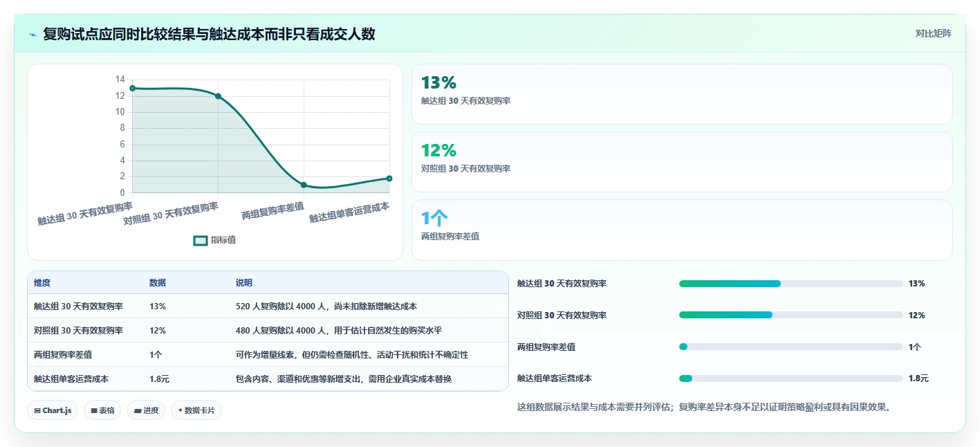Click the summary note about 结果与成本需要并列评估
Image resolution: width=980 pixels, height=447 pixels.
tap(705, 407)
